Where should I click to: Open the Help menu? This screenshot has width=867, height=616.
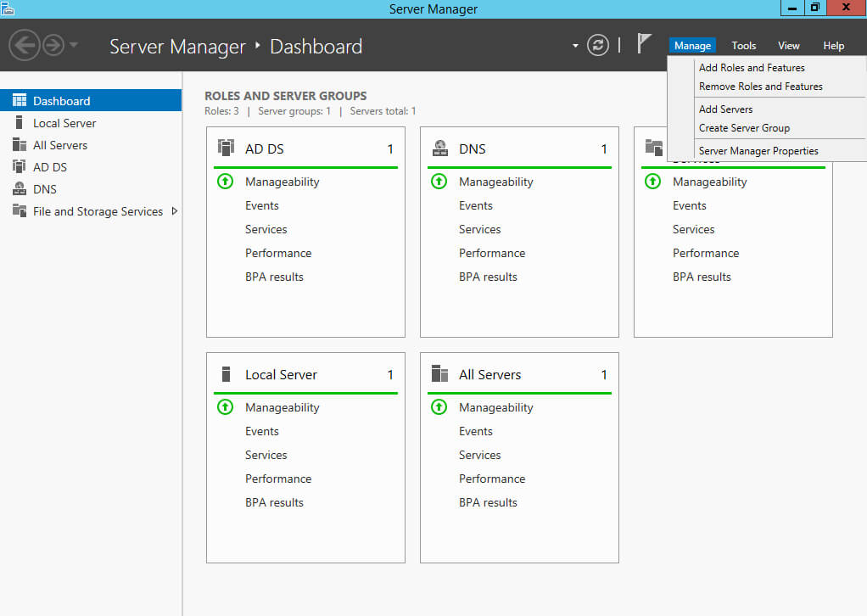point(833,45)
